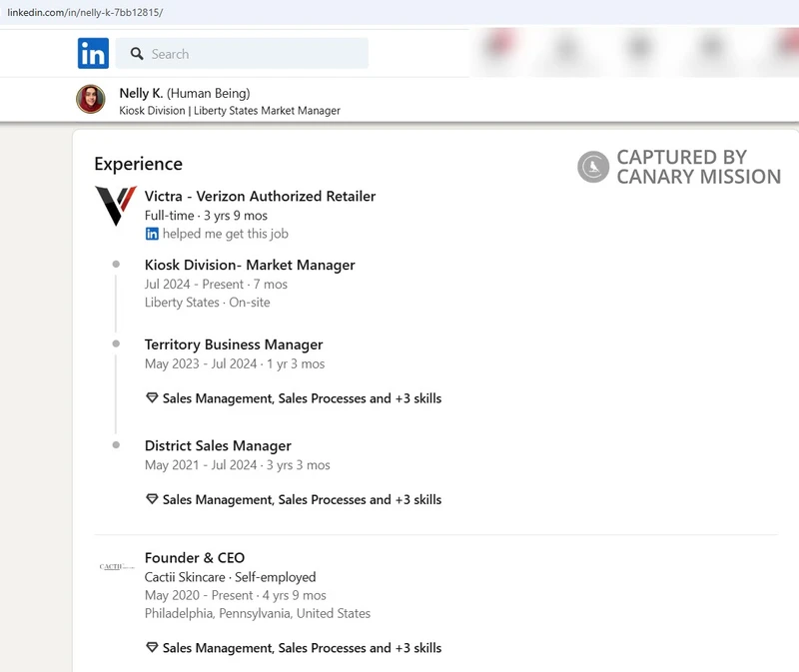Image resolution: width=799 pixels, height=672 pixels.
Task: Click 'Jul 2024 - Present · 7 mos' text
Action: pos(216,285)
